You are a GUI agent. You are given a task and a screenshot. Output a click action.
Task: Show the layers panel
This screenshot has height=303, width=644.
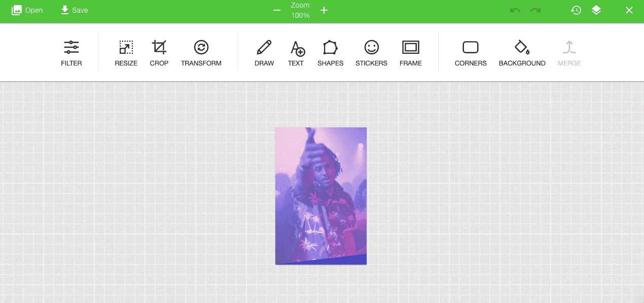[596, 10]
